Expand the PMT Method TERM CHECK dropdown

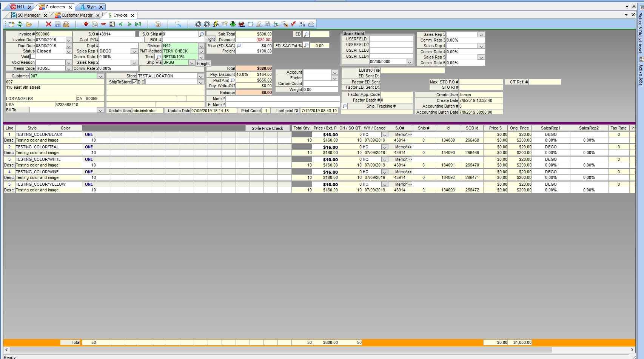point(201,51)
